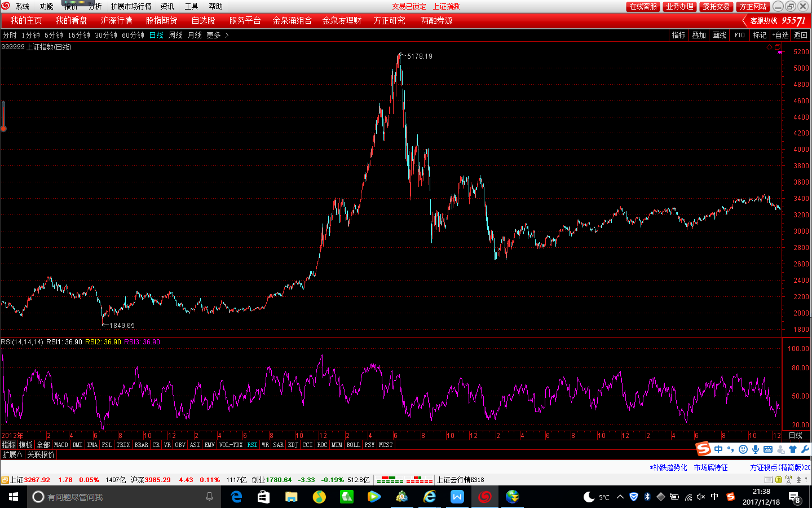The height and width of the screenshot is (508, 812).
Task: Click the small index icon before 上证
Action: [x=5, y=480]
